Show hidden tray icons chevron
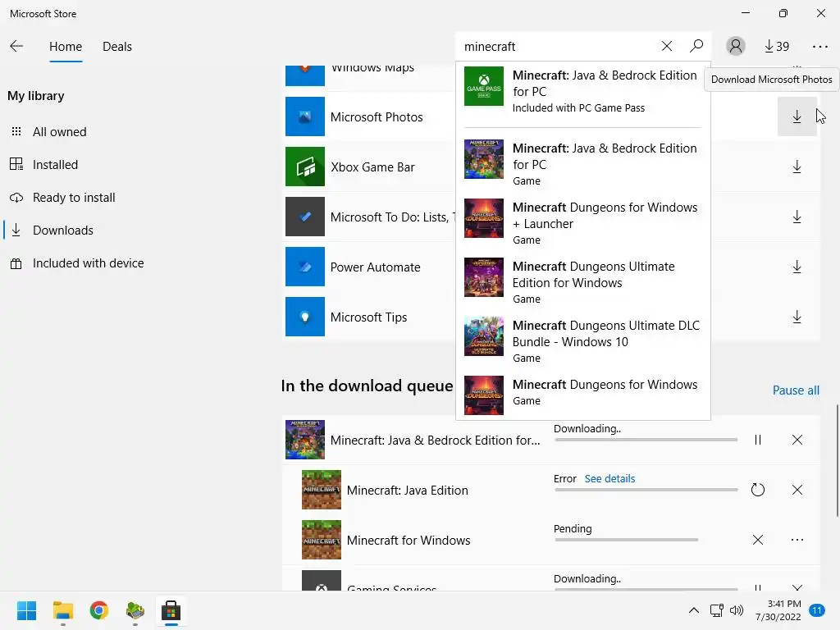This screenshot has width=840, height=630. click(x=693, y=610)
